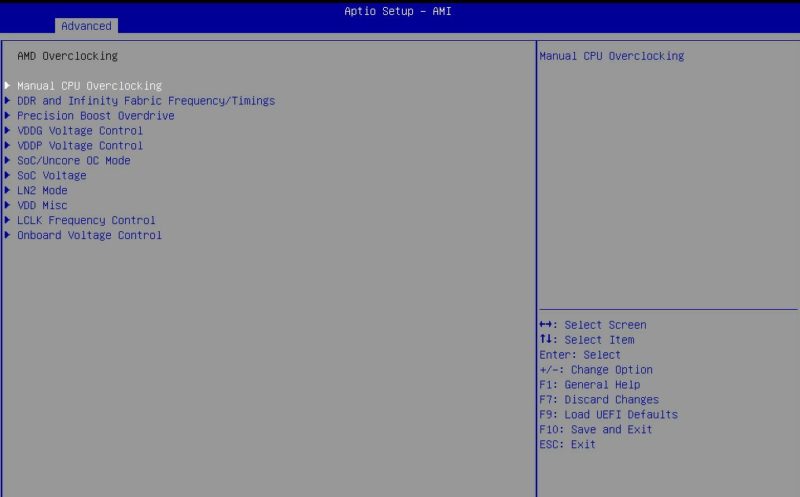Click the AMD Overclocking heading
The image size is (800, 497).
click(x=67, y=56)
